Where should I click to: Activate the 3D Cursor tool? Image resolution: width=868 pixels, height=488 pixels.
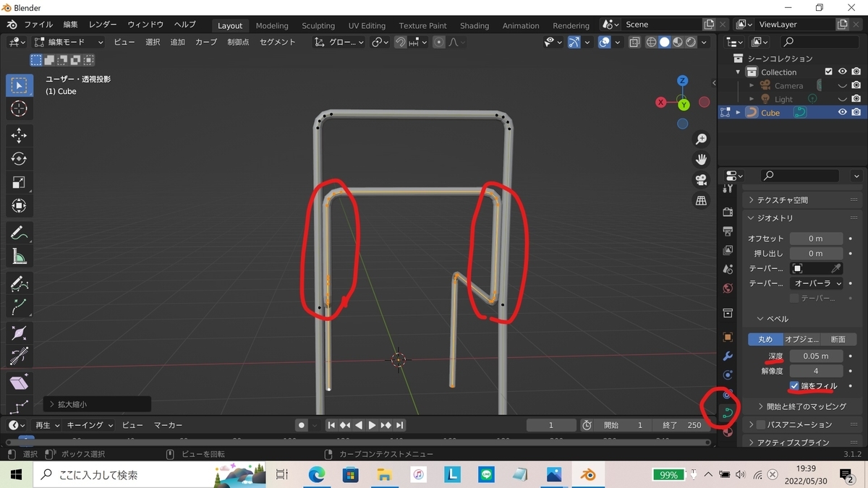click(x=20, y=109)
